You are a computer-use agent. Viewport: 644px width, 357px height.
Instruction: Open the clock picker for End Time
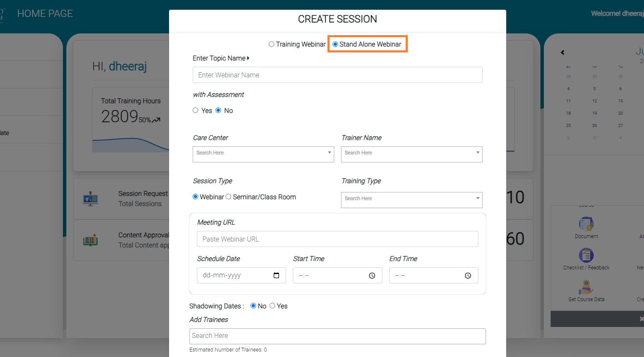[x=468, y=275]
